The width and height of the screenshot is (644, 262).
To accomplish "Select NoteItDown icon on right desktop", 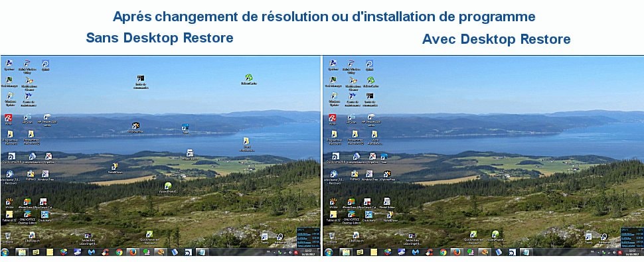I will pos(390,216).
